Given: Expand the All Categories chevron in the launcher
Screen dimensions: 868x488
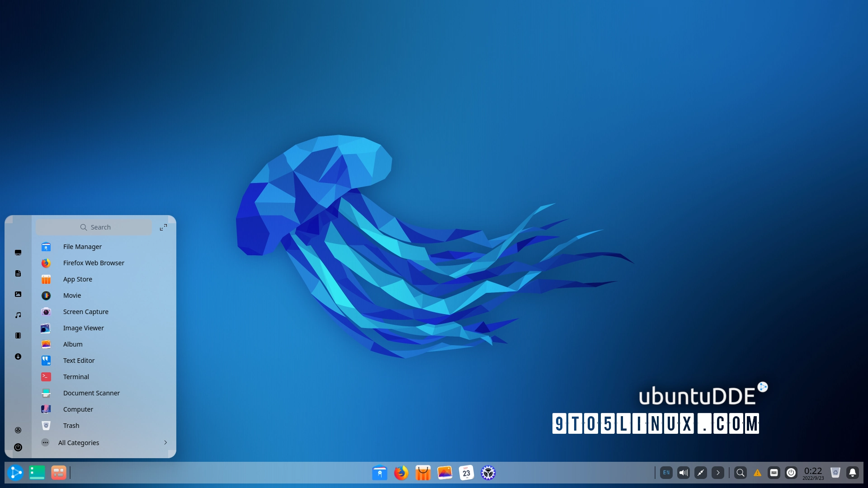Looking at the screenshot, I should pyautogui.click(x=165, y=443).
